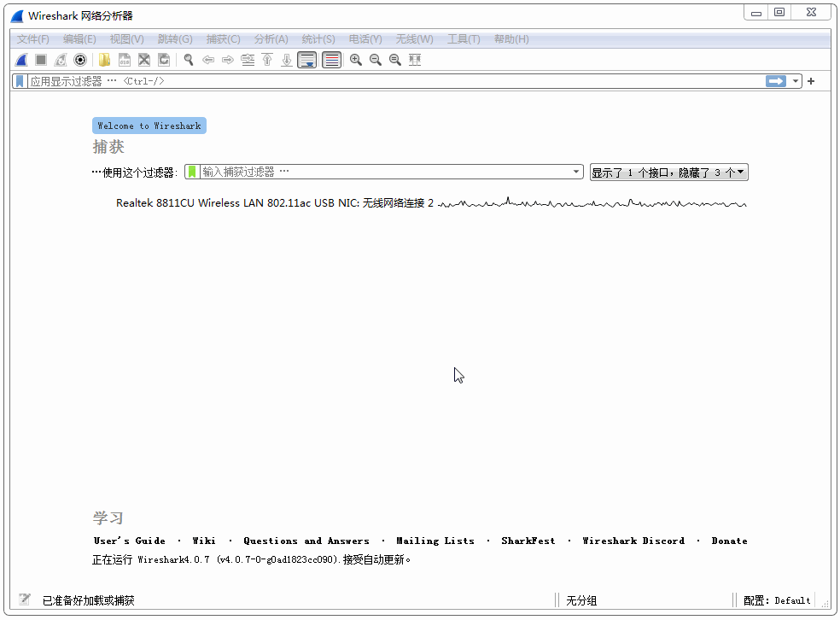
Task: Open the 无线(W) menu
Action: [x=414, y=39]
